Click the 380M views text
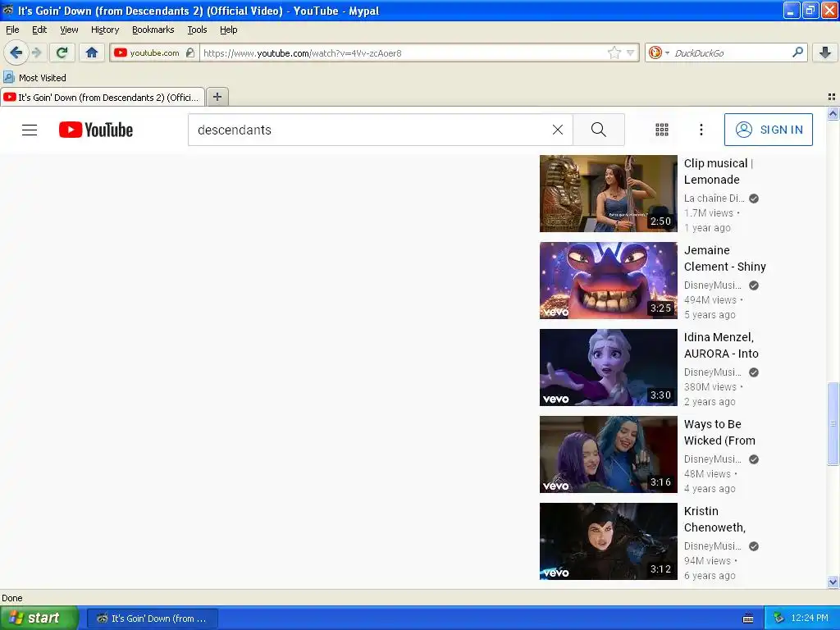Screen dimensions: 840x630 710,387
